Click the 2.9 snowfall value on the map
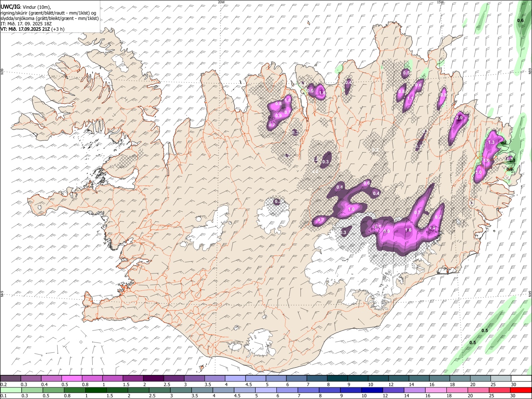Screen dimensions: 532x399 pos(459,118)
